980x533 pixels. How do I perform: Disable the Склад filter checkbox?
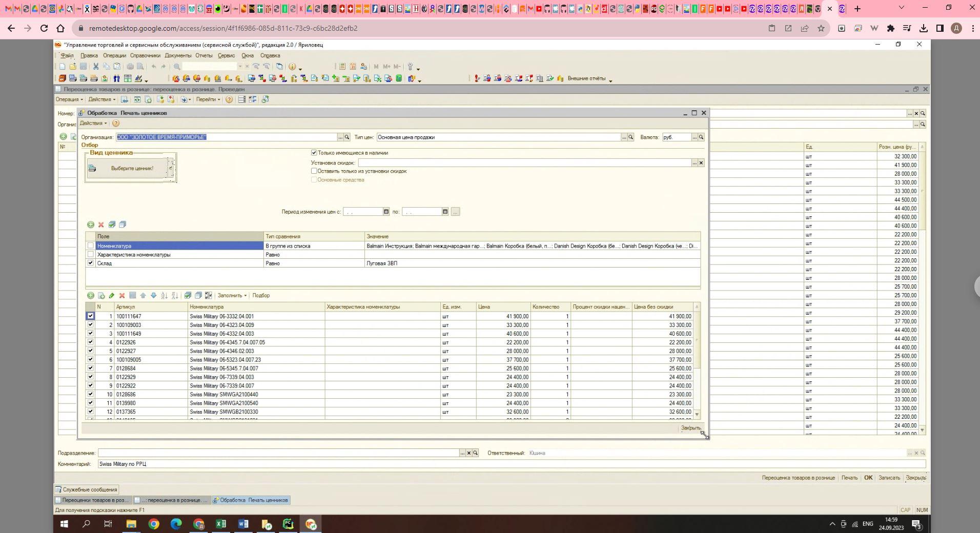91,263
